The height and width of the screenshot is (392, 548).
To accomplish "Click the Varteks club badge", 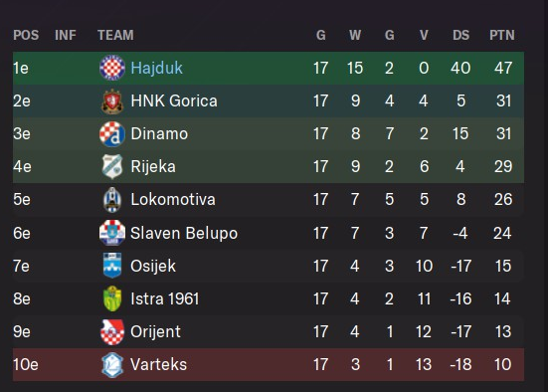I will (112, 365).
